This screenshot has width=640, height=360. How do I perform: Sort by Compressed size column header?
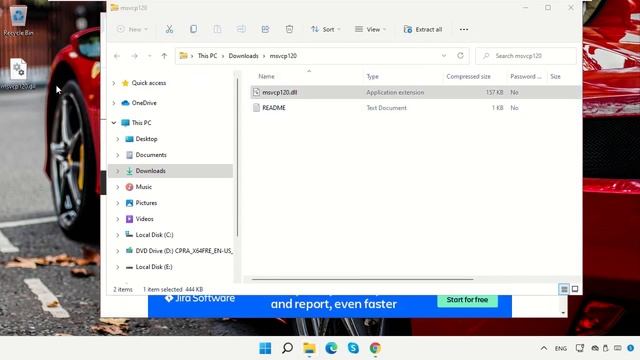pyautogui.click(x=468, y=76)
